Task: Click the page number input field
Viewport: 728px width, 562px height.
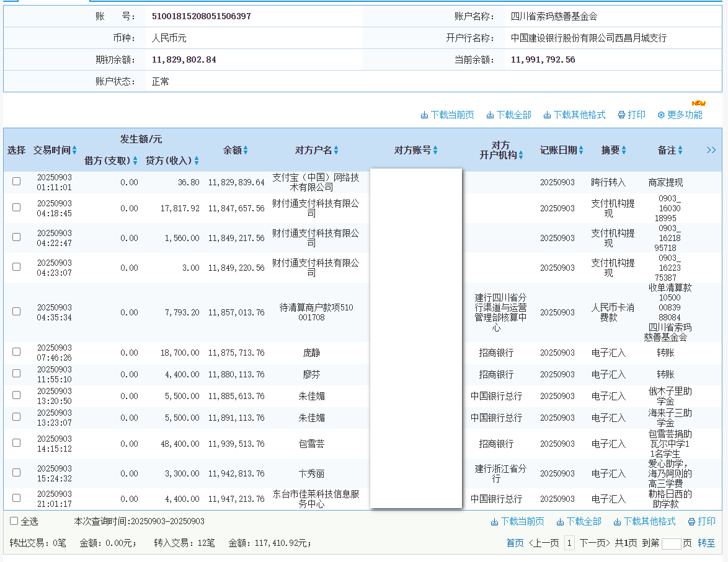Action: [x=671, y=543]
